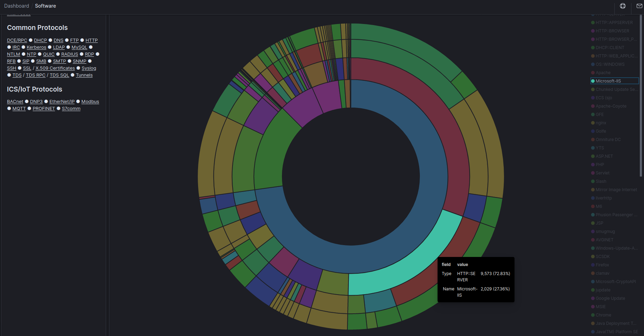The image size is (644, 336).
Task: Open the X.509 Certificates link
Action: pyautogui.click(x=55, y=68)
